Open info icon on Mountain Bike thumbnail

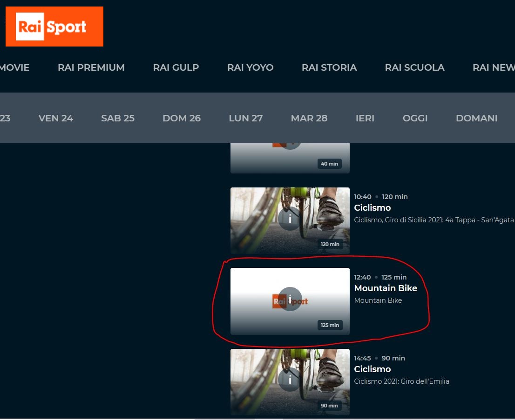pyautogui.click(x=290, y=299)
